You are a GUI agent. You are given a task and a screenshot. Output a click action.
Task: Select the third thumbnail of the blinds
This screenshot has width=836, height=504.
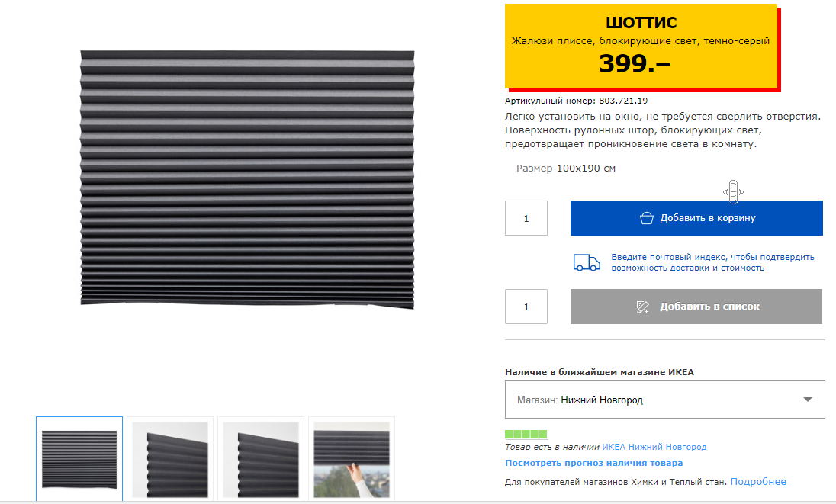[x=261, y=459]
